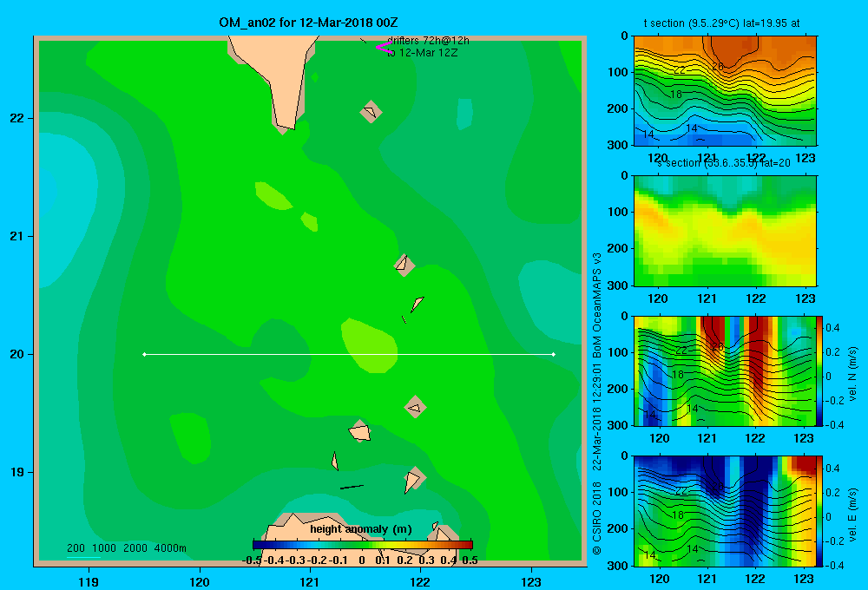
Task: Click the magenta drifter track marker
Action: (384, 47)
